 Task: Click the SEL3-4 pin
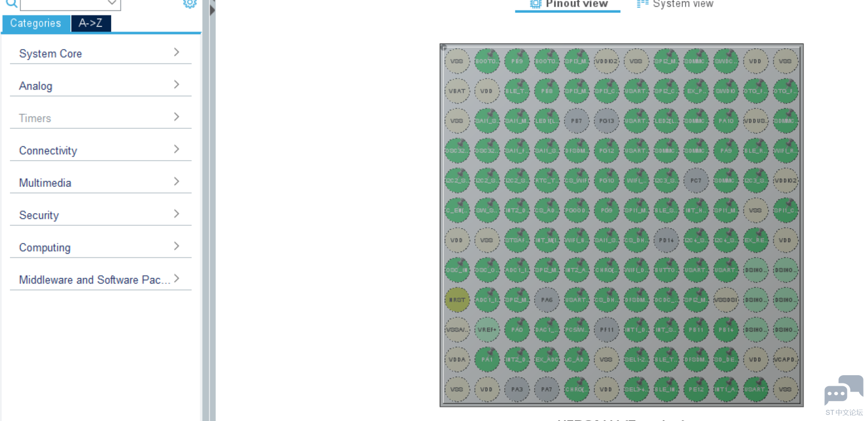click(x=636, y=390)
